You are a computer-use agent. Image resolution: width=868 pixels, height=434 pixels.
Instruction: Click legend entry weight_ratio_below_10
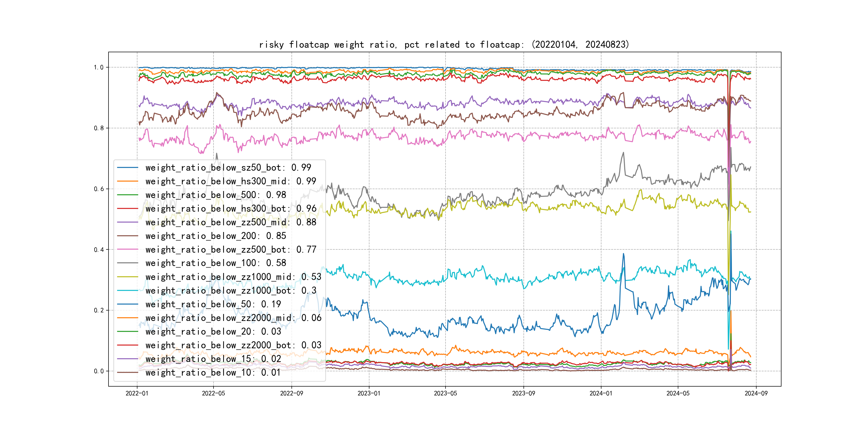[213, 372]
